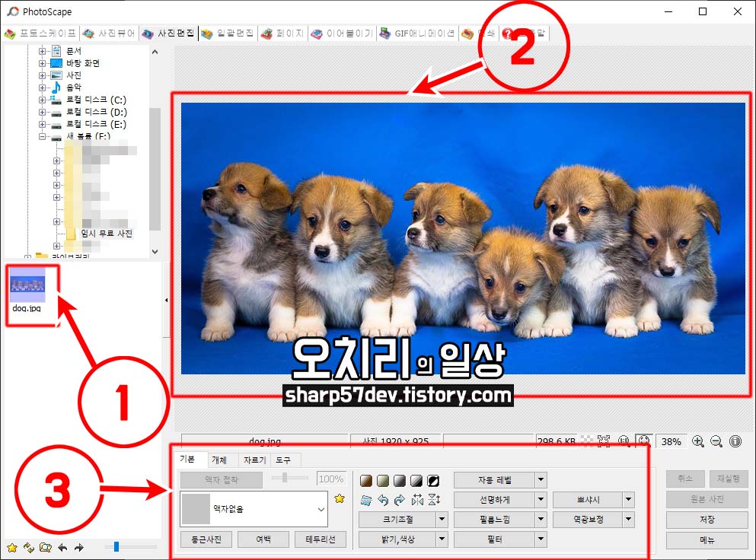Apply the grayscale effect icon
Image resolution: width=756 pixels, height=560 pixels.
400,480
